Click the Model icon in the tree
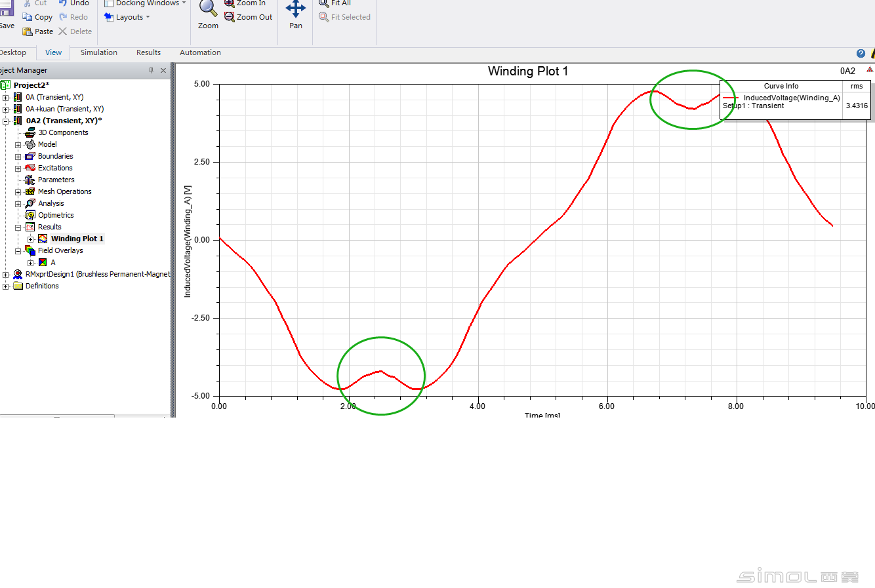 click(30, 144)
